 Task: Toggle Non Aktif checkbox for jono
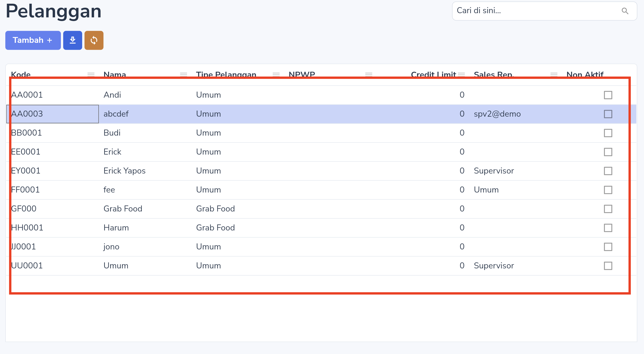(x=608, y=247)
